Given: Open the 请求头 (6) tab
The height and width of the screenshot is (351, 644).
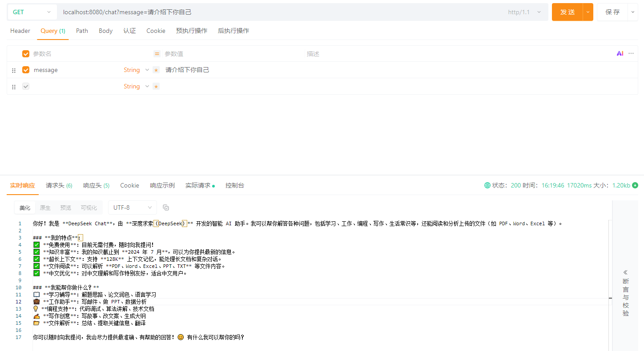Looking at the screenshot, I should coord(59,185).
